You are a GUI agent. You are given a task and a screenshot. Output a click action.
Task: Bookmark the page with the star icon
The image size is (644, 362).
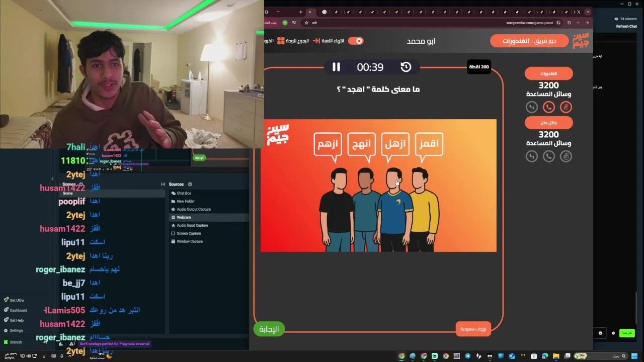306,23
